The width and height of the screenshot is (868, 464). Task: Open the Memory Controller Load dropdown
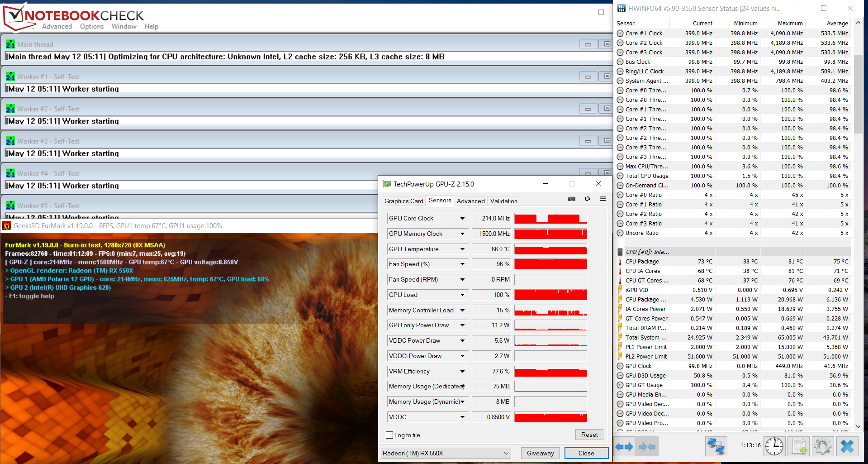click(x=462, y=310)
